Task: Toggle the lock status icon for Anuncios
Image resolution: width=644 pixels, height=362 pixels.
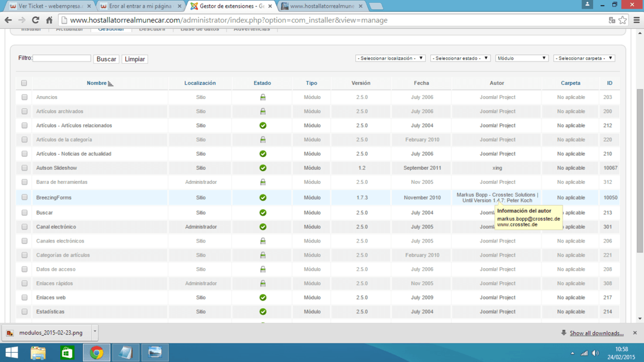Action: tap(263, 97)
